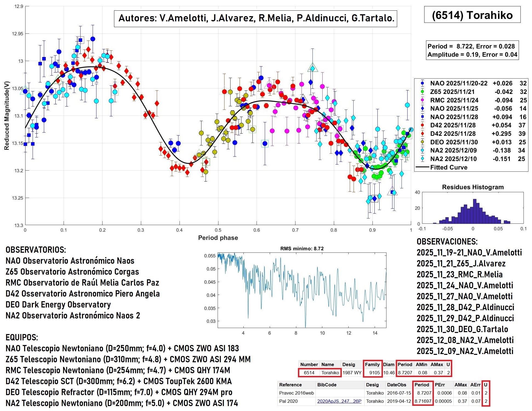Click green circle marker for Z65 2025/11/21
532x411 pixels.
(422, 92)
